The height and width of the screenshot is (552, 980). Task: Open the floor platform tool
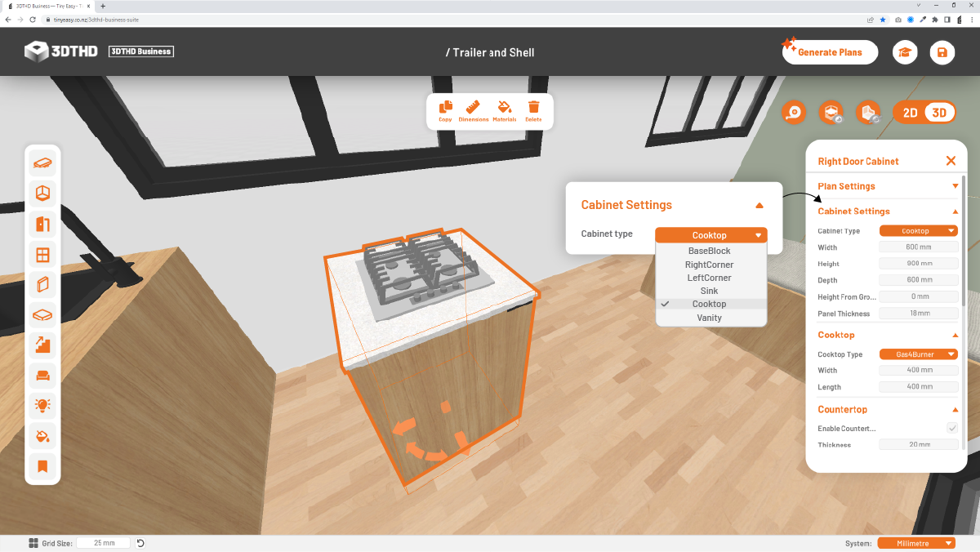42,315
